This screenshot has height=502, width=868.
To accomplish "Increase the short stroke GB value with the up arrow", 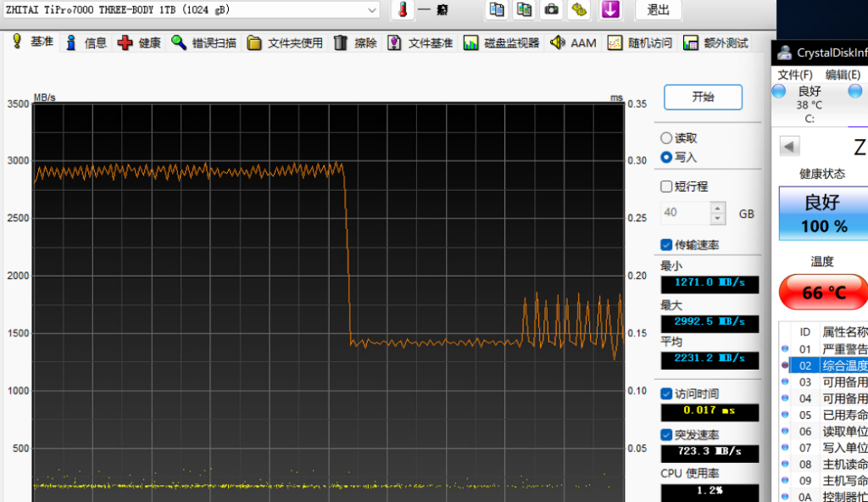I will click(718, 208).
